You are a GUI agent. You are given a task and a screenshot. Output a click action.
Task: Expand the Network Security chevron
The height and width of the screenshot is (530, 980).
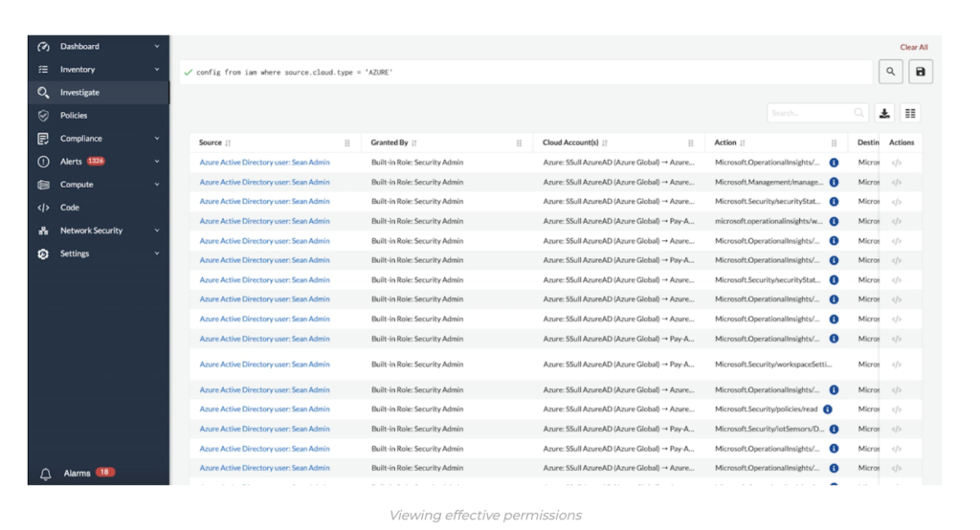coord(157,230)
